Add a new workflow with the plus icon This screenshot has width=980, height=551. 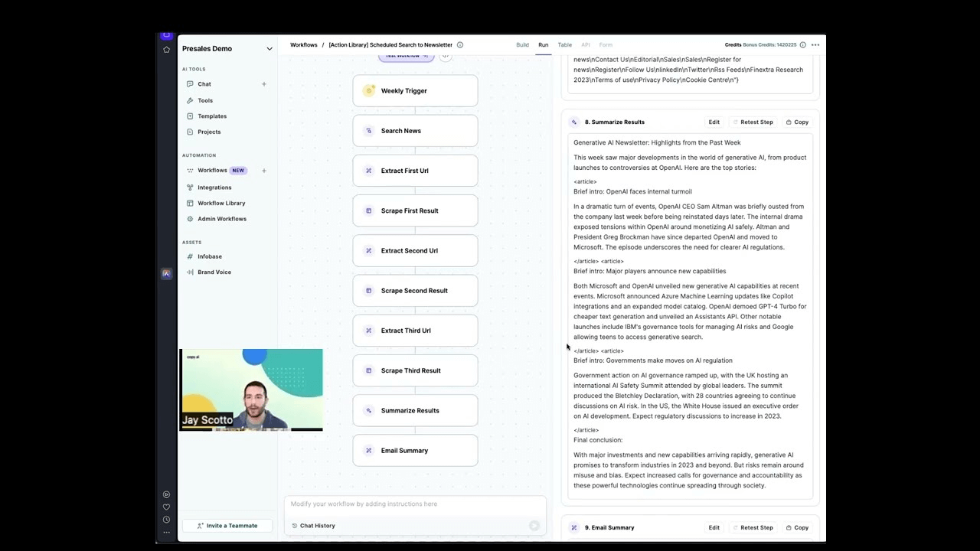[263, 170]
